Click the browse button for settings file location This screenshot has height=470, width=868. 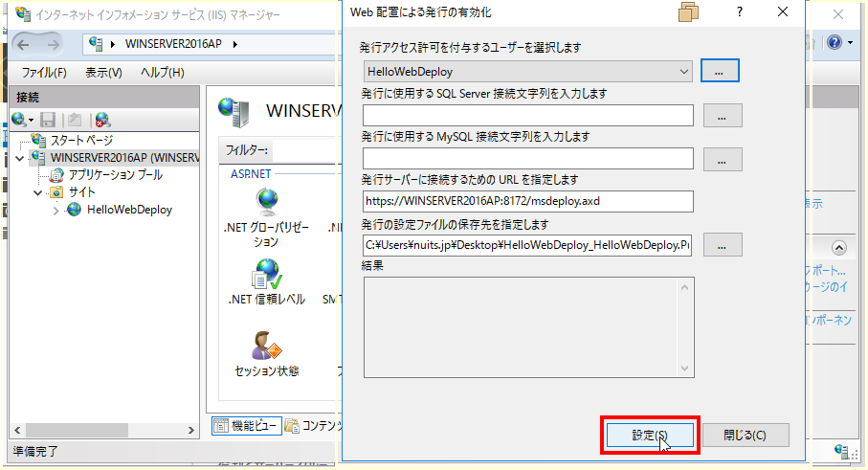tap(723, 245)
